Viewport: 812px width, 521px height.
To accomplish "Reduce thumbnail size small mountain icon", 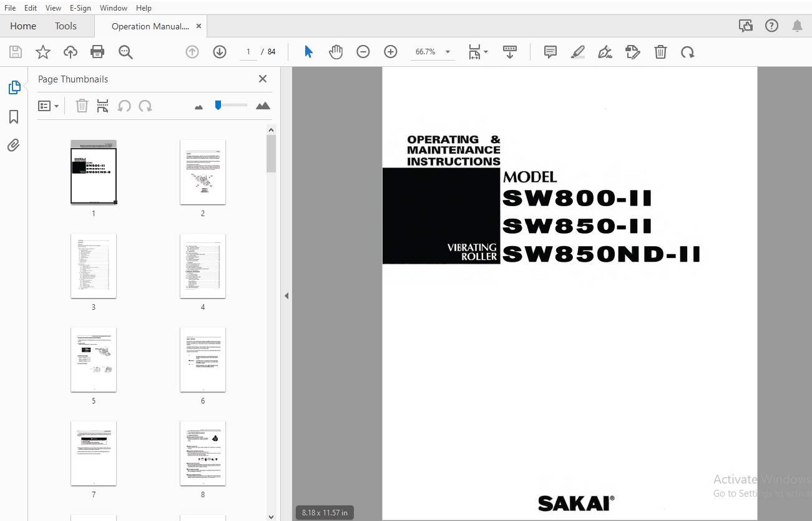I will [199, 107].
